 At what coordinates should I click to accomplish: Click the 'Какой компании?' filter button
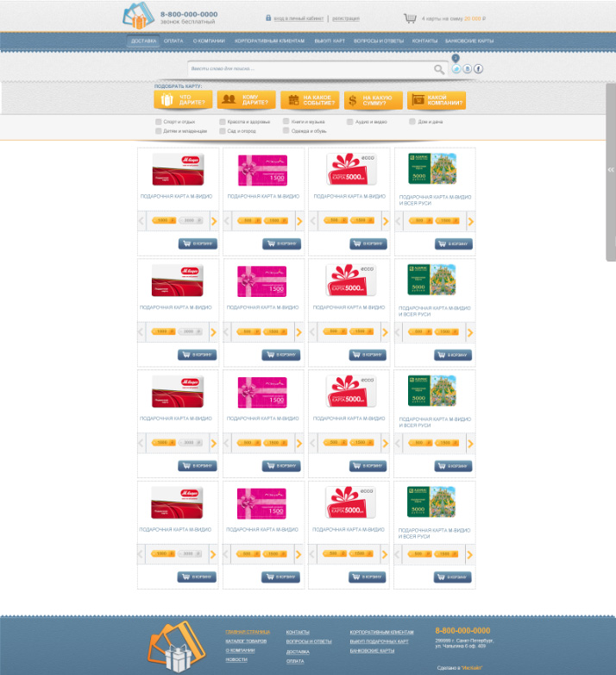coord(437,100)
